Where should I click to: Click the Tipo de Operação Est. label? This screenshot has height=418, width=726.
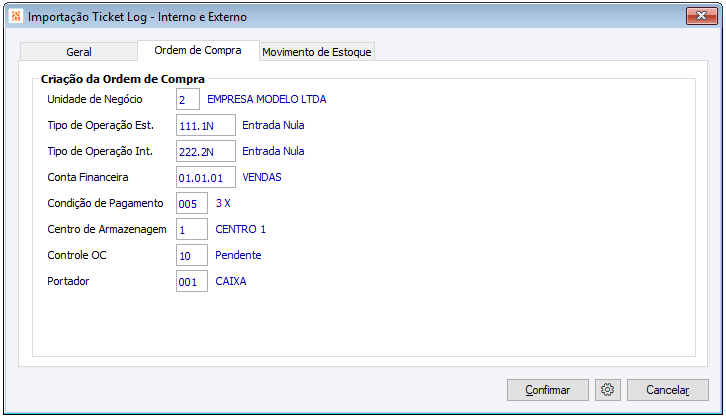100,125
